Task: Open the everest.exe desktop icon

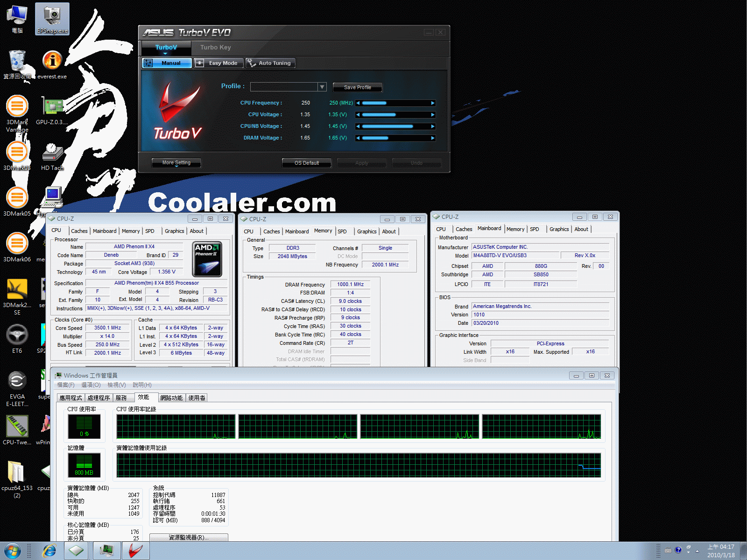Action: coord(52,65)
